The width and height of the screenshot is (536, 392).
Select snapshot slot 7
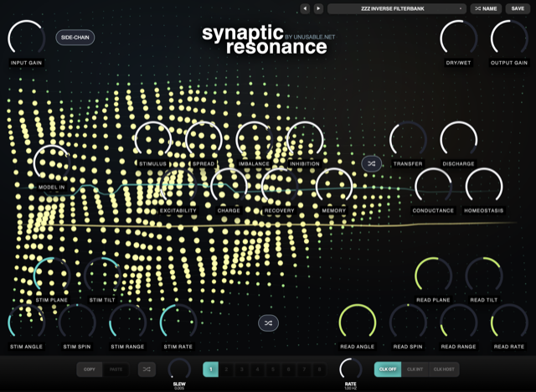pyautogui.click(x=304, y=369)
